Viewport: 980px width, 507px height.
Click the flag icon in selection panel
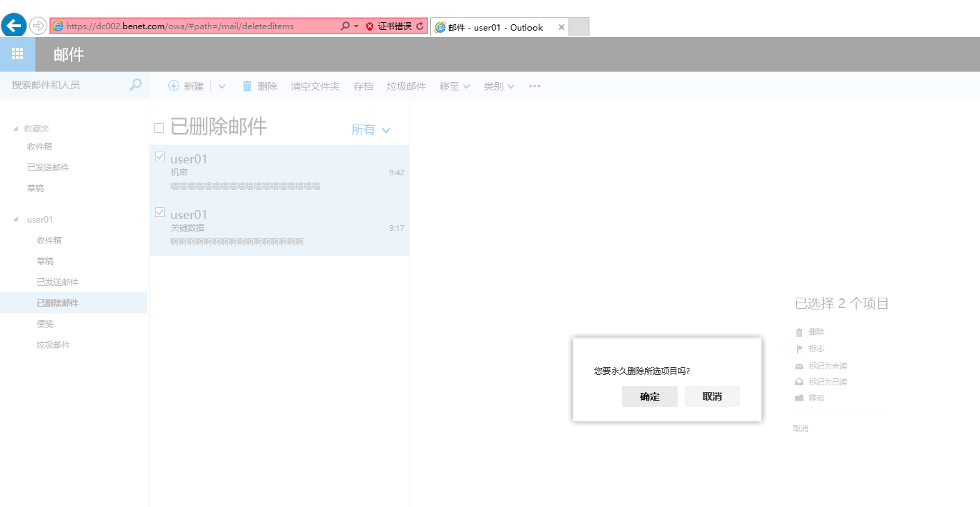pos(799,348)
